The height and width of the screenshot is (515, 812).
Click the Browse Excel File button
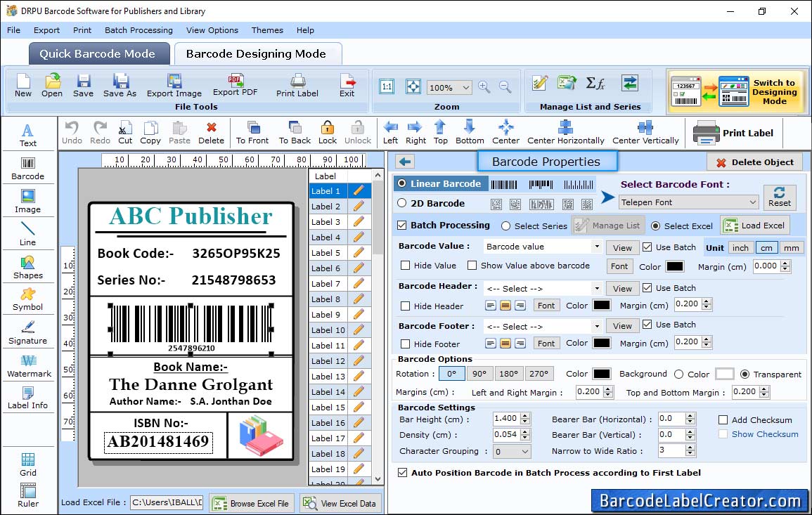pyautogui.click(x=252, y=503)
